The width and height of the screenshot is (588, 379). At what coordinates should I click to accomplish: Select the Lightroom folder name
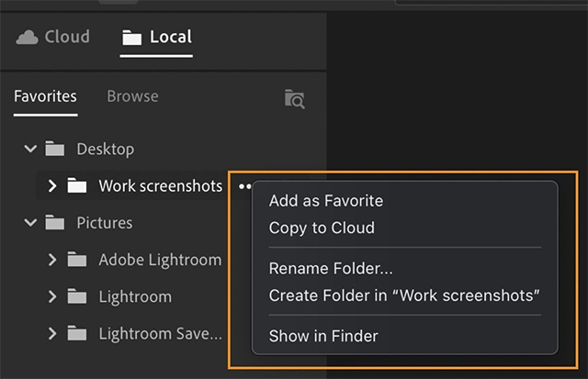[x=135, y=297]
